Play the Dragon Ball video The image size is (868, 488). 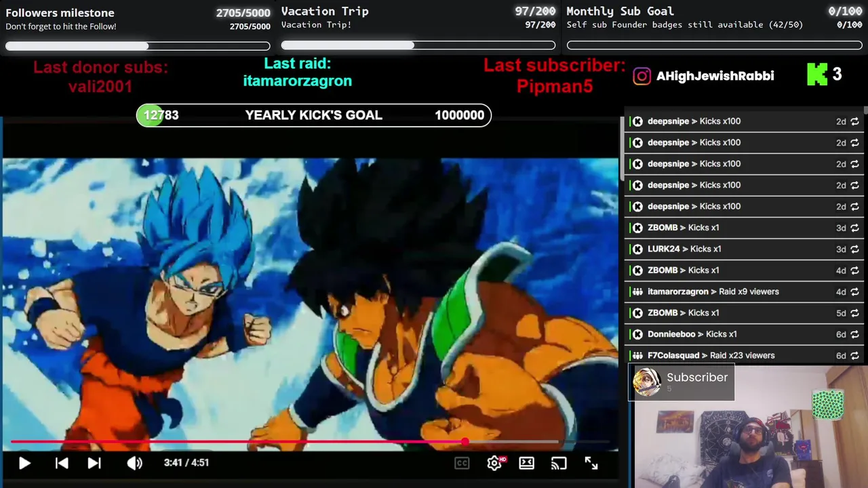tap(24, 463)
